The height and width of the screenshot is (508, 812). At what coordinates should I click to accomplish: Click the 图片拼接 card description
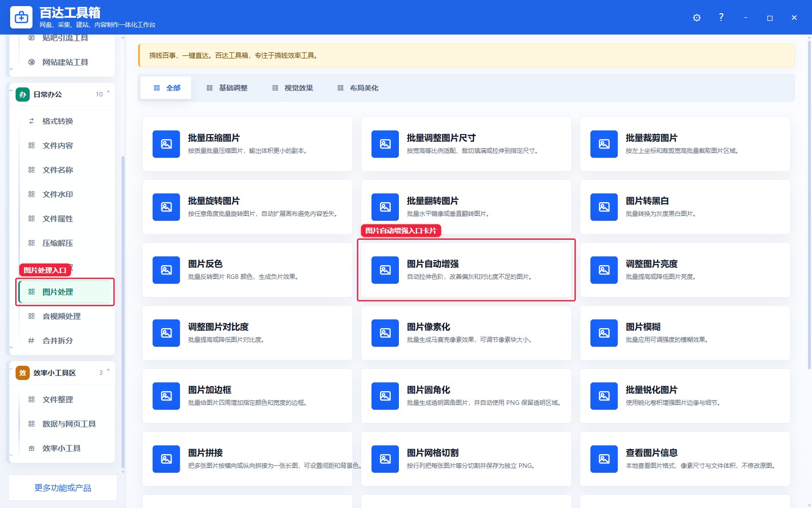point(274,466)
